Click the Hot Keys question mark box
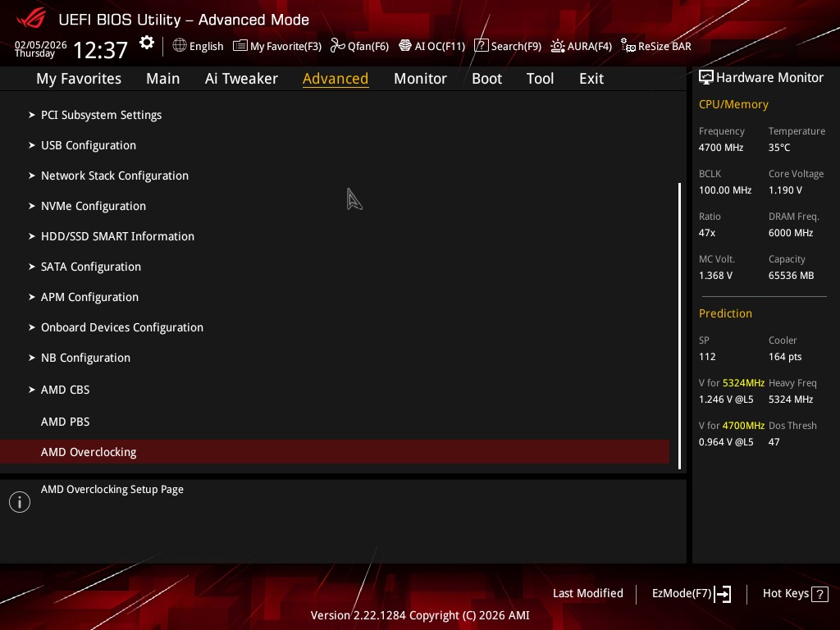This screenshot has width=840, height=630. (x=819, y=594)
